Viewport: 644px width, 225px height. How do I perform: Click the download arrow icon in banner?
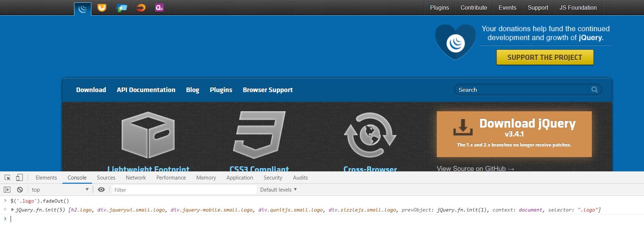coord(463,127)
